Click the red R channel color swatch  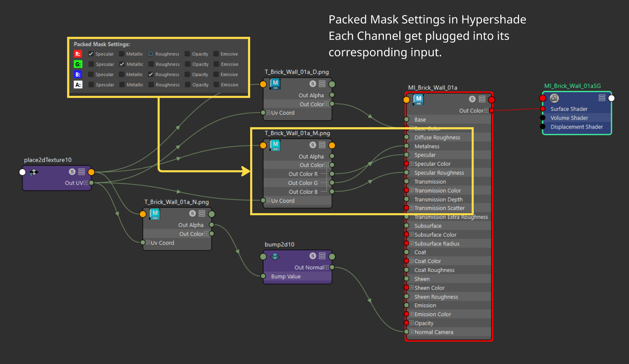pos(78,54)
